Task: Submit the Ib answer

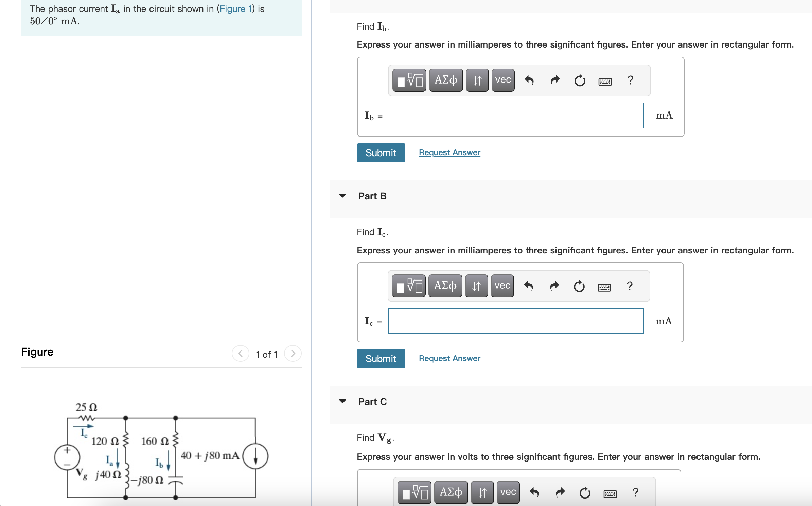Action: [381, 152]
